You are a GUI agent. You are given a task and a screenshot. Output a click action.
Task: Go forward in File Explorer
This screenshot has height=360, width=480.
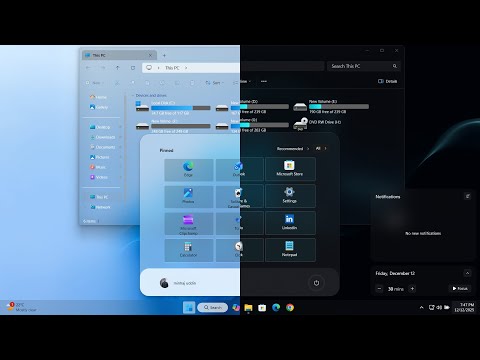click(x=103, y=68)
